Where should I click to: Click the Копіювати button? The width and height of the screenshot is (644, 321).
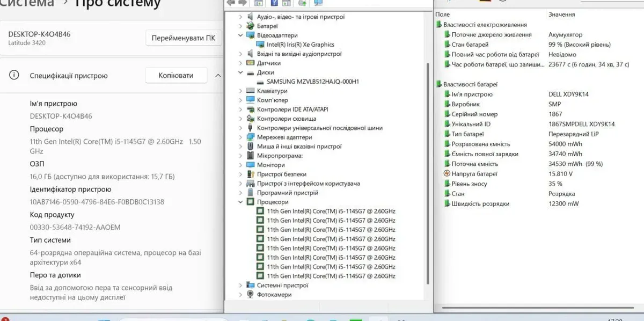175,76
